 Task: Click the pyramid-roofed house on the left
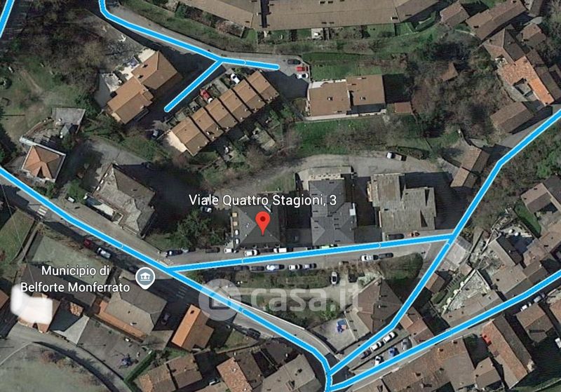[43, 163]
